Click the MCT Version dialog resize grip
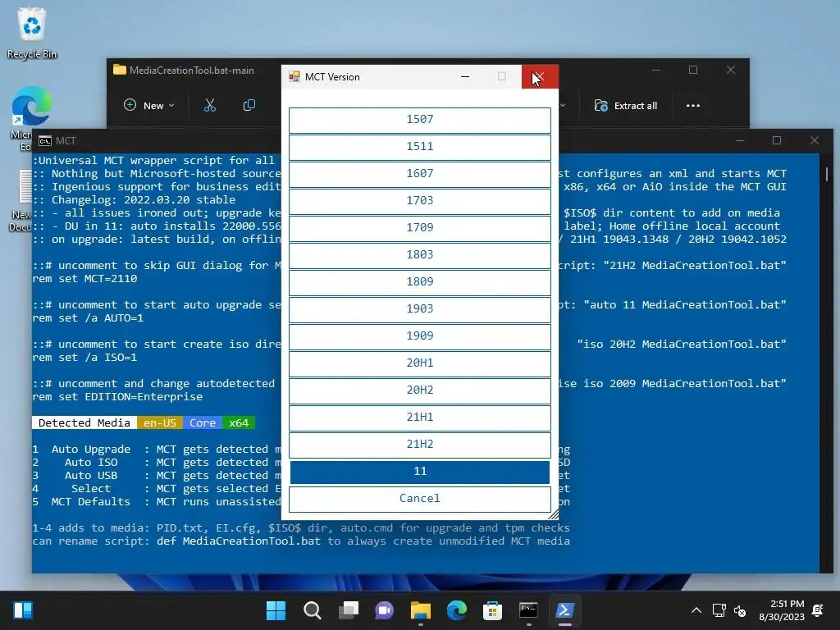This screenshot has height=630, width=840. 554,514
